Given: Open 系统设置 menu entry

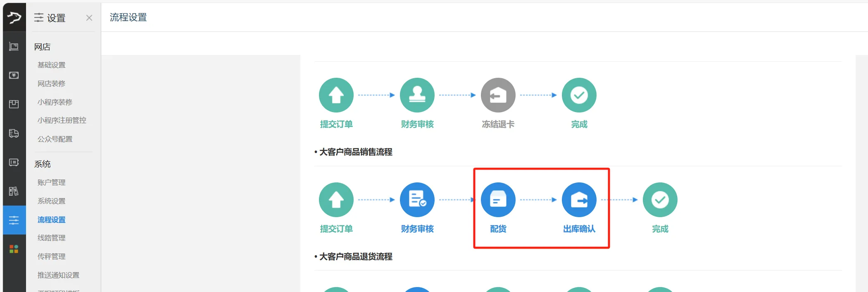Looking at the screenshot, I should 52,201.
